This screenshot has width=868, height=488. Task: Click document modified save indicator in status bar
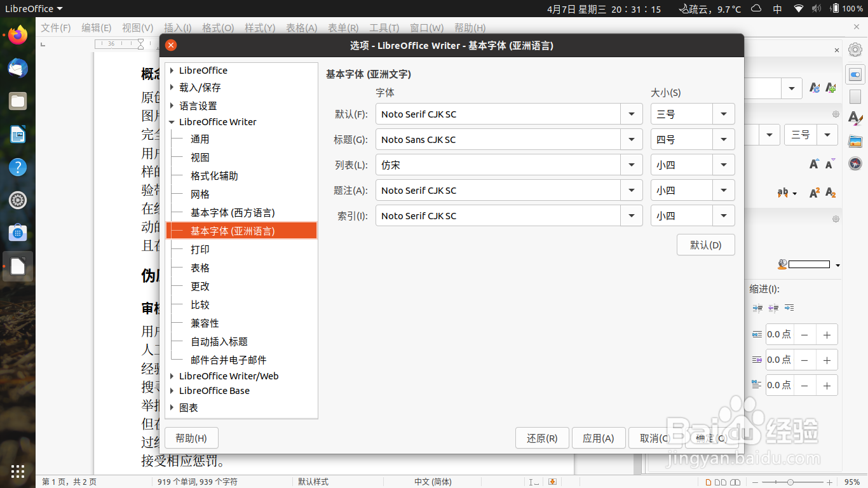point(552,482)
